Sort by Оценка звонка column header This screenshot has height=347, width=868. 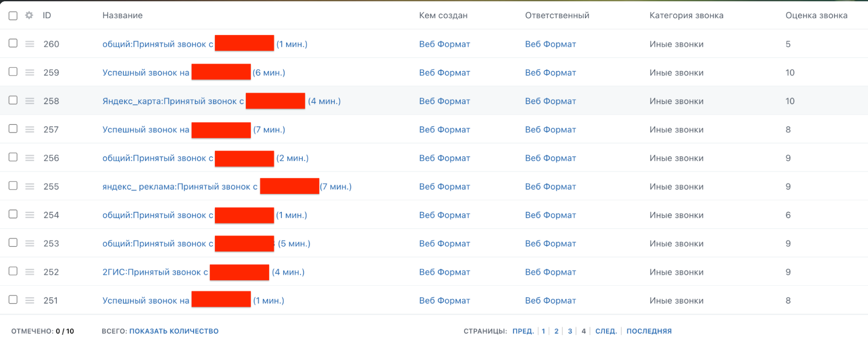(816, 15)
